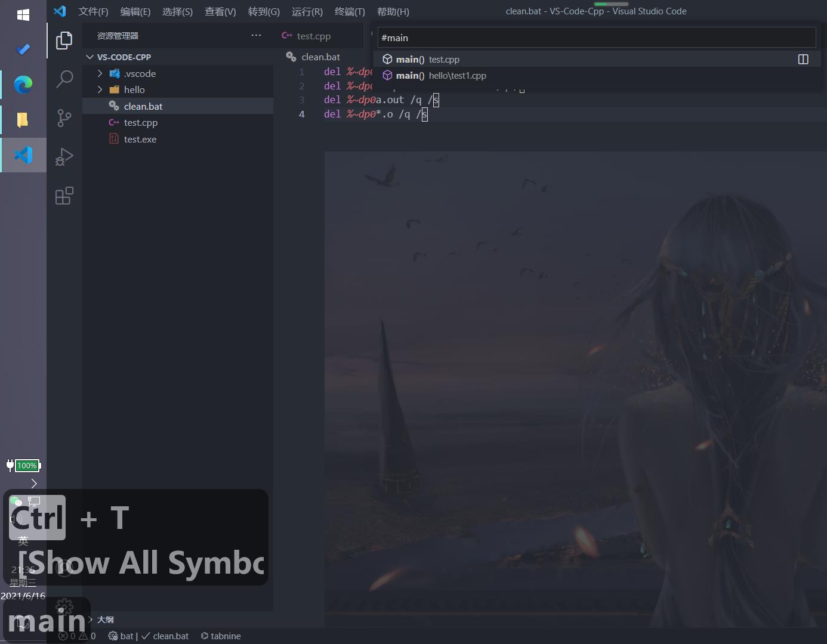Click line number 4 in the gutter

click(x=302, y=114)
